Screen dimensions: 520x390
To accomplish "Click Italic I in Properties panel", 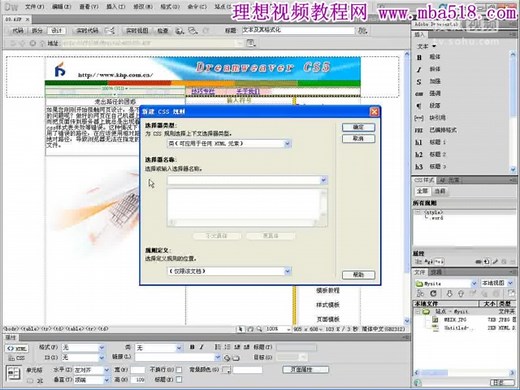I will 201,347.
